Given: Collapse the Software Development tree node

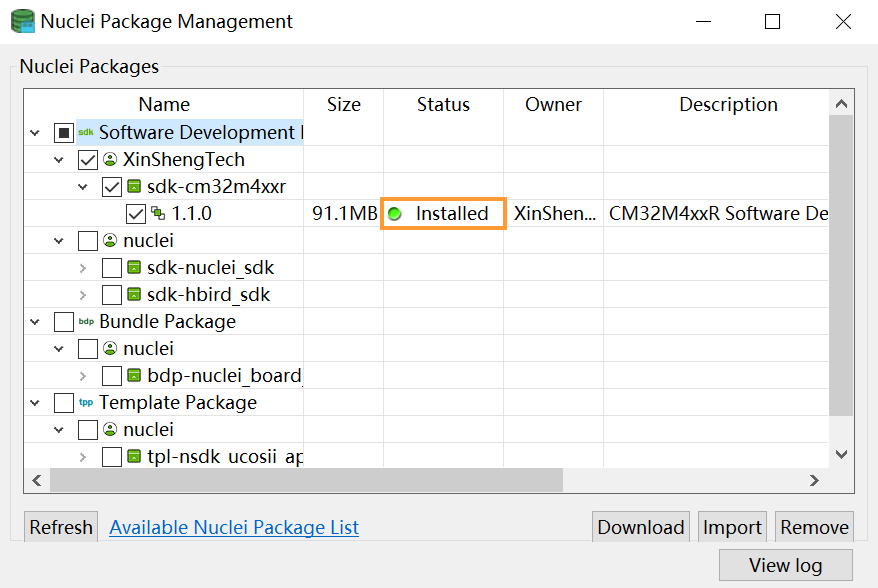Looking at the screenshot, I should 35,133.
